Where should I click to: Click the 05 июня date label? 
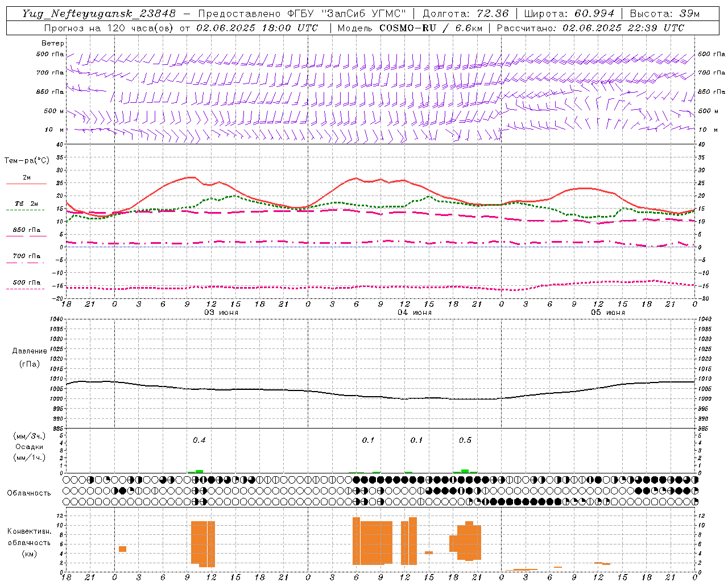607,313
